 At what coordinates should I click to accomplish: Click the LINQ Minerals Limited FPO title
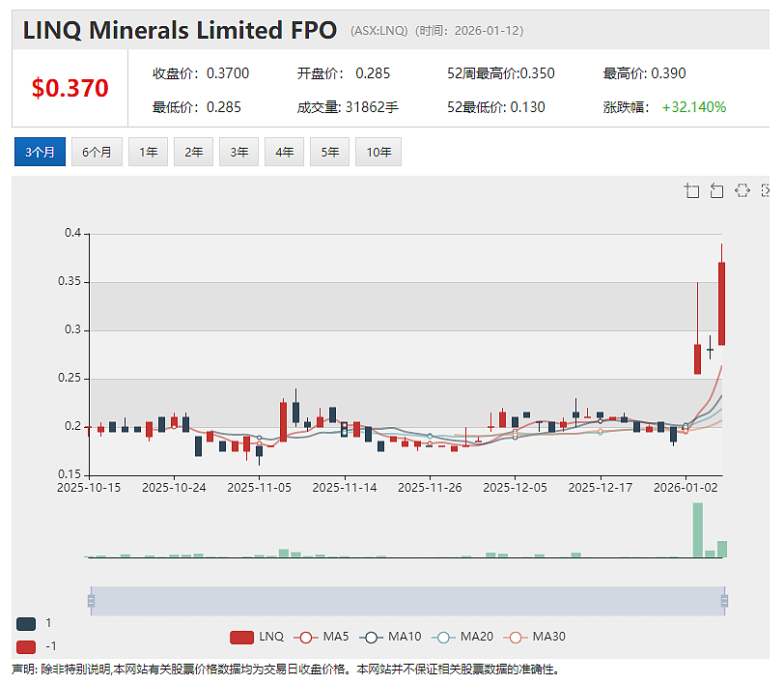(x=180, y=30)
